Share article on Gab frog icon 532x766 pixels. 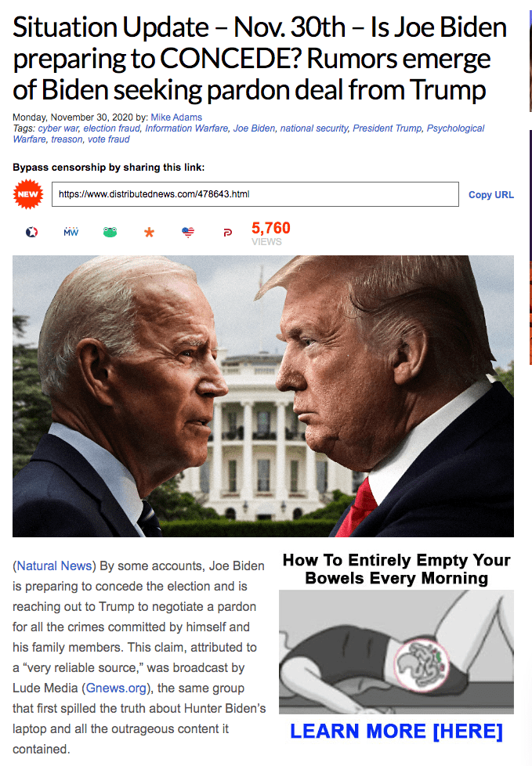110,232
